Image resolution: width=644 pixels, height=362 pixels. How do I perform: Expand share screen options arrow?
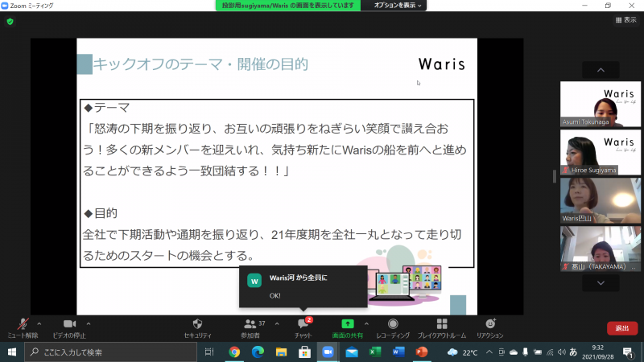tap(366, 324)
